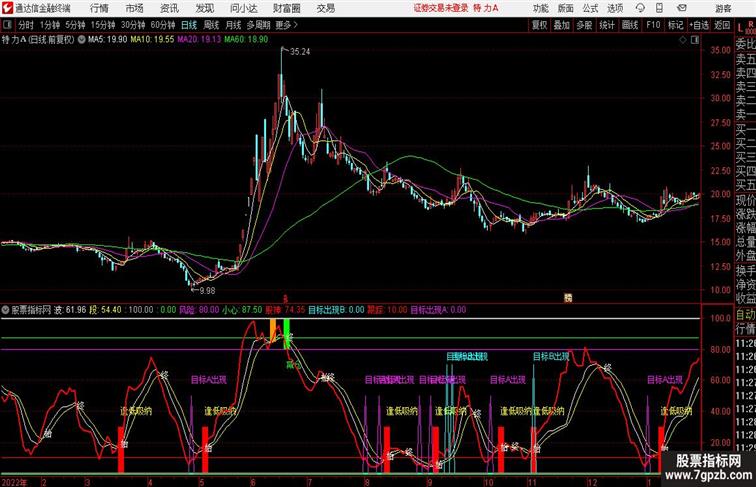Open the 选项 menu
The height and width of the screenshot is (487, 756).
pos(615,8)
